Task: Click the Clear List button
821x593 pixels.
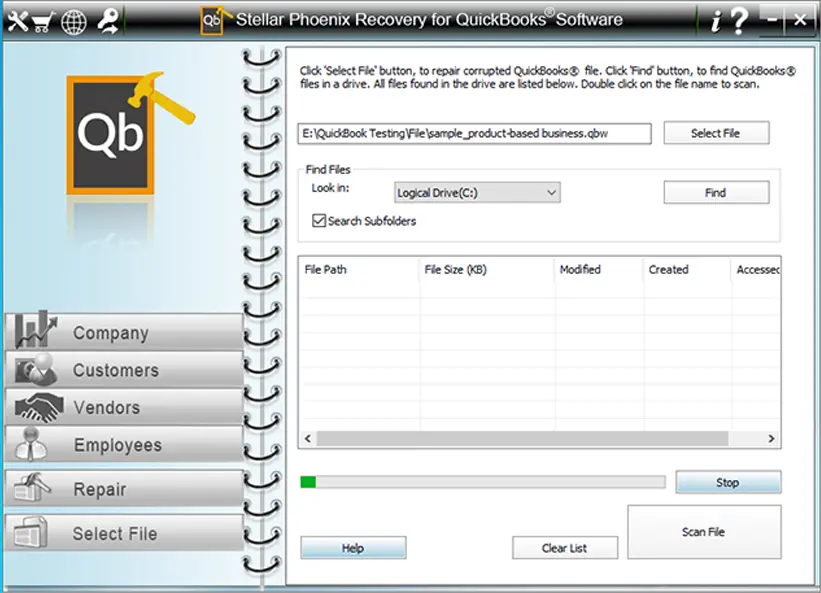Action: (565, 548)
